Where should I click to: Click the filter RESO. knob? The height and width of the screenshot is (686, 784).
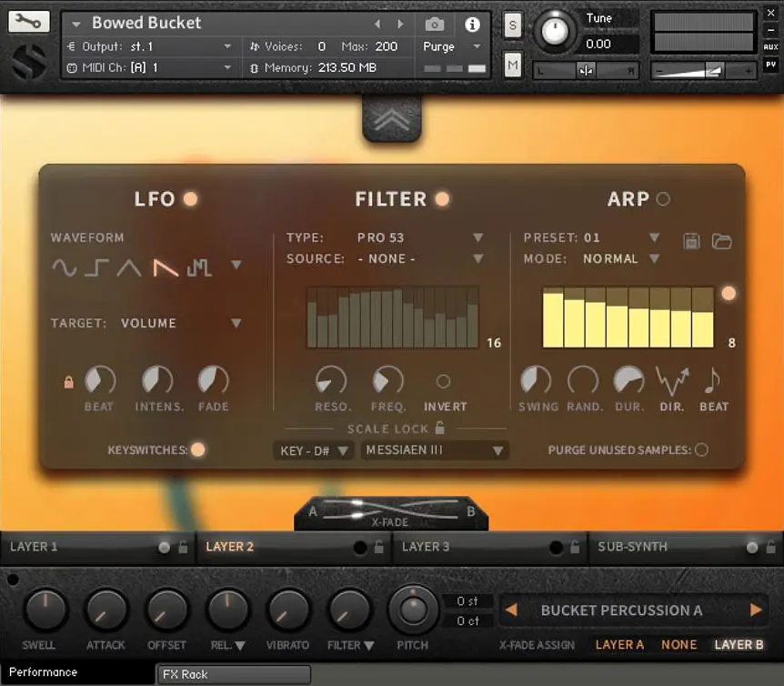[x=330, y=381]
